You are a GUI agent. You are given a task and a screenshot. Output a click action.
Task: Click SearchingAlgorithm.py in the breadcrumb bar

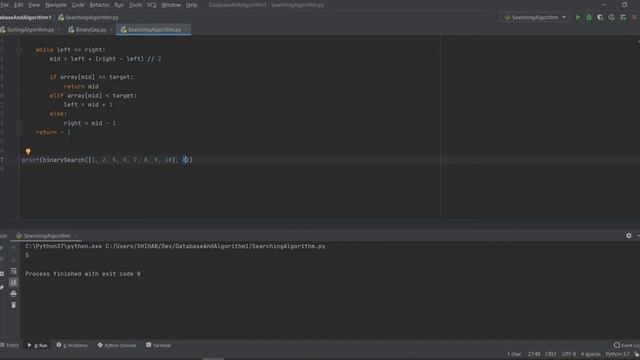coord(88,18)
